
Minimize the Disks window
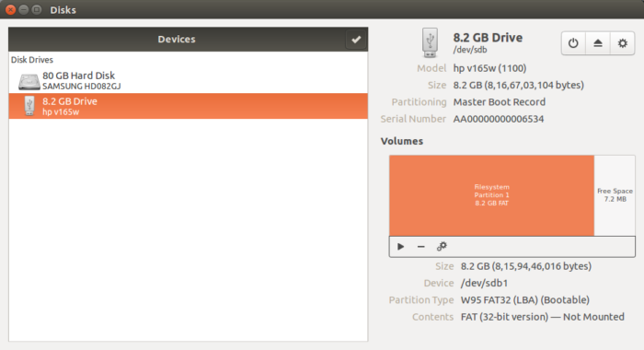(24, 9)
